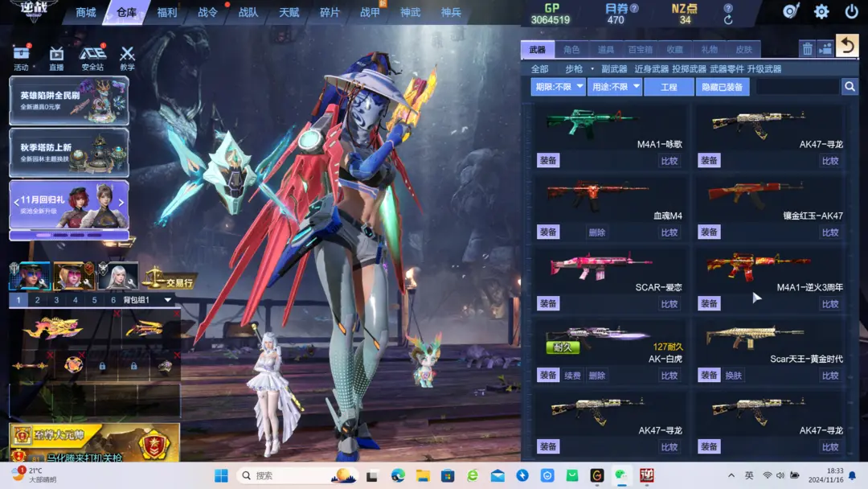Open the 交易行 trading scales icon

pos(169,277)
